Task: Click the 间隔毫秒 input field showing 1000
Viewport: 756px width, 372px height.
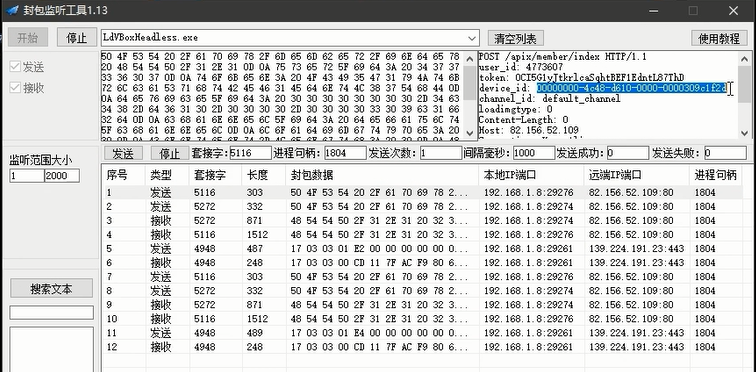Action: point(534,153)
